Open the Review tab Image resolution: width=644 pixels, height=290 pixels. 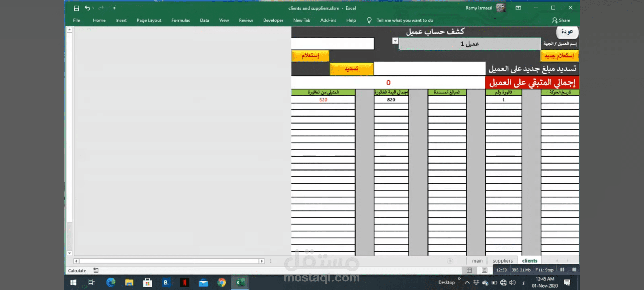tap(246, 20)
